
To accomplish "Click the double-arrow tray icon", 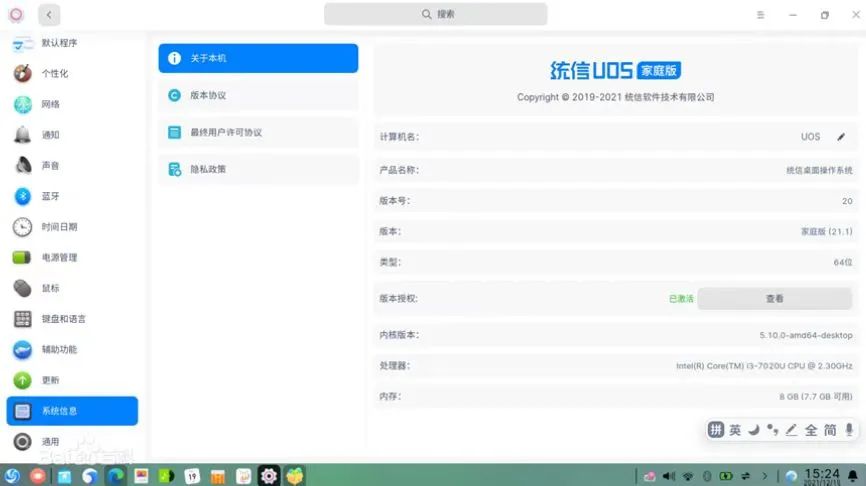I will [x=746, y=476].
